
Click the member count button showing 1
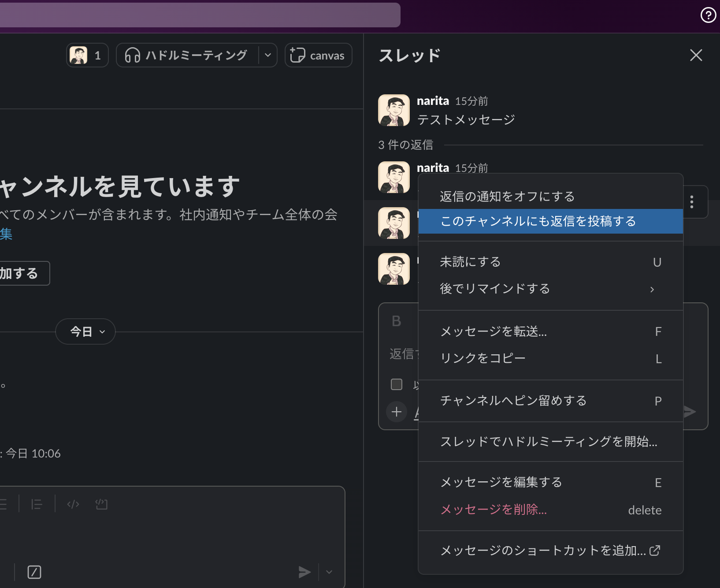87,55
